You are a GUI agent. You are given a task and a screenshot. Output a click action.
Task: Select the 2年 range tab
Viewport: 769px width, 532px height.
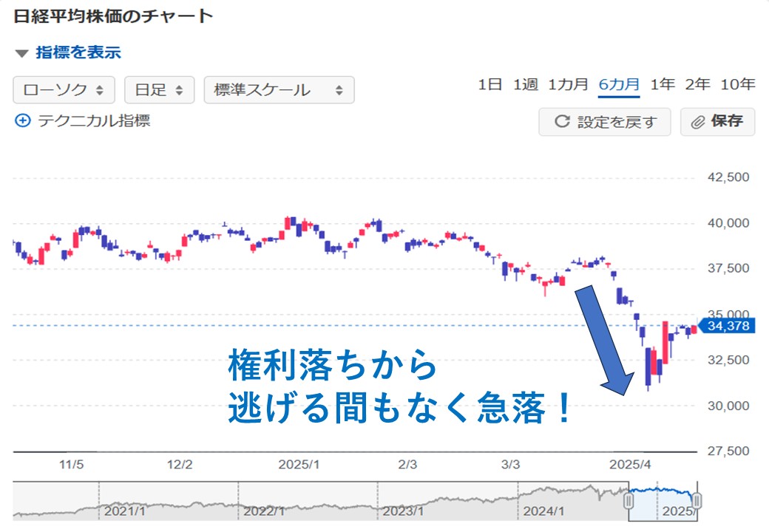click(x=697, y=84)
